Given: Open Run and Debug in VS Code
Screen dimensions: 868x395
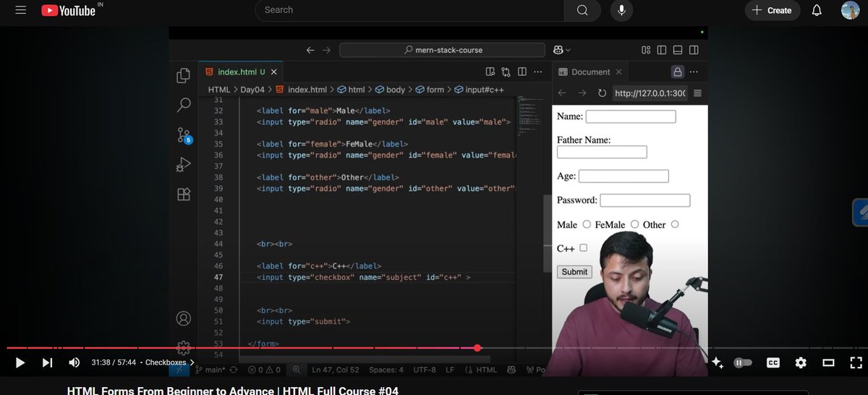Looking at the screenshot, I should [184, 165].
